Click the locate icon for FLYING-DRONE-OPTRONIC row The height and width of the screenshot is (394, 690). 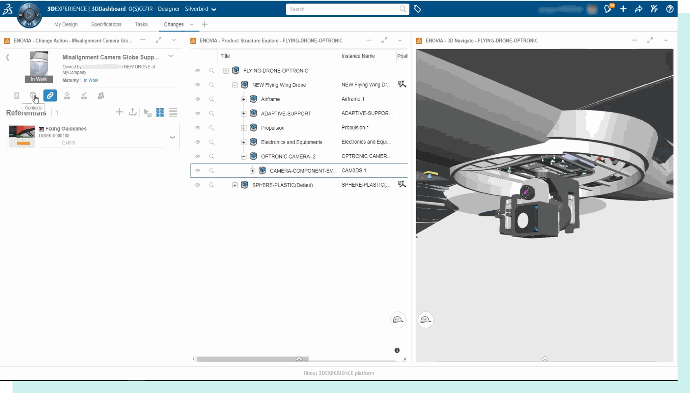[x=212, y=70]
